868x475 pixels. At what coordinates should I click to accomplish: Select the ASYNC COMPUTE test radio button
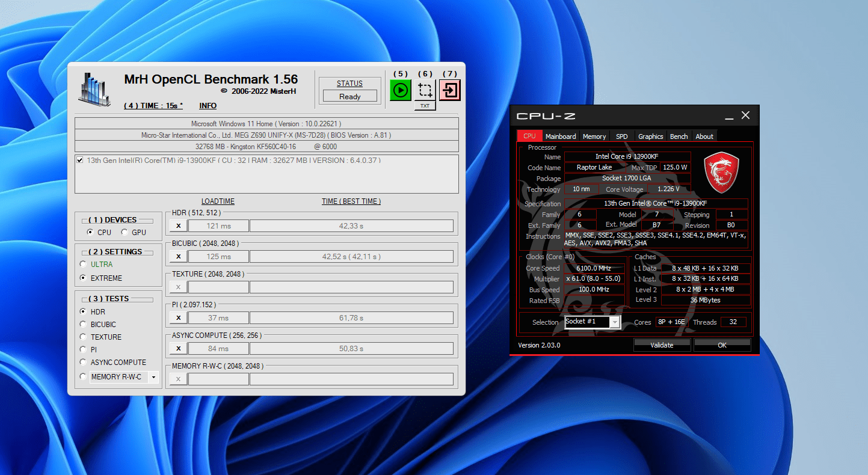83,362
